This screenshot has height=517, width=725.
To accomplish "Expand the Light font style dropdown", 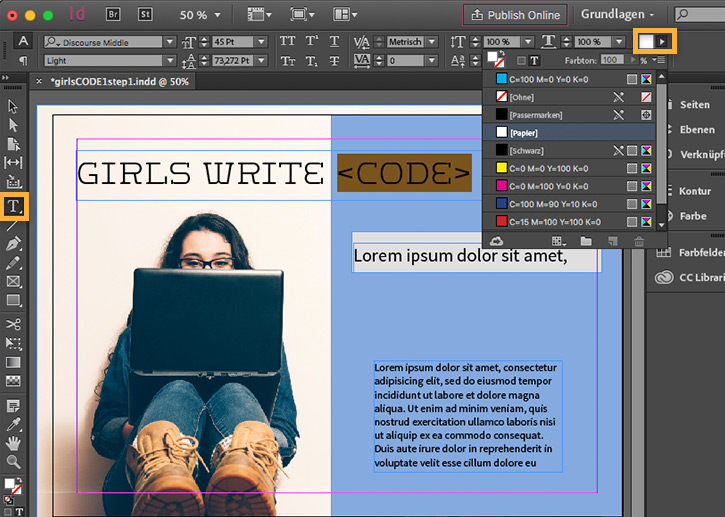I will tap(169, 61).
